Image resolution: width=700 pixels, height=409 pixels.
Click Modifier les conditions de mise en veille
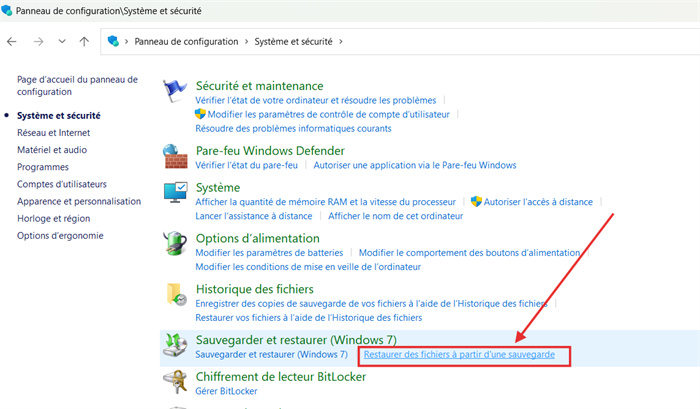click(308, 267)
